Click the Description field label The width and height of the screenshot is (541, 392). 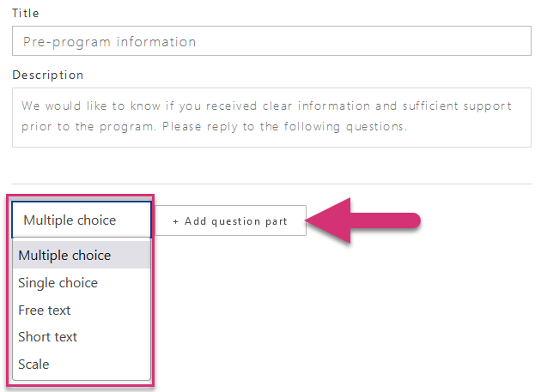tap(48, 75)
